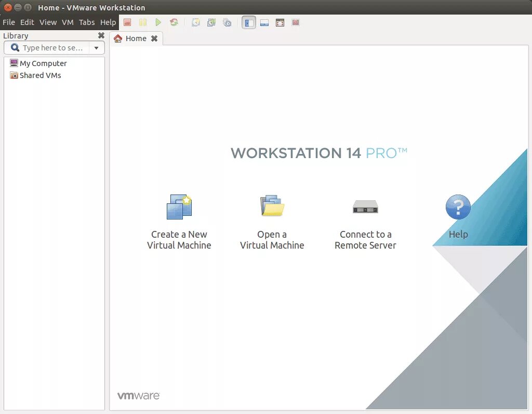Click the library search field
The image size is (532, 414).
point(54,48)
